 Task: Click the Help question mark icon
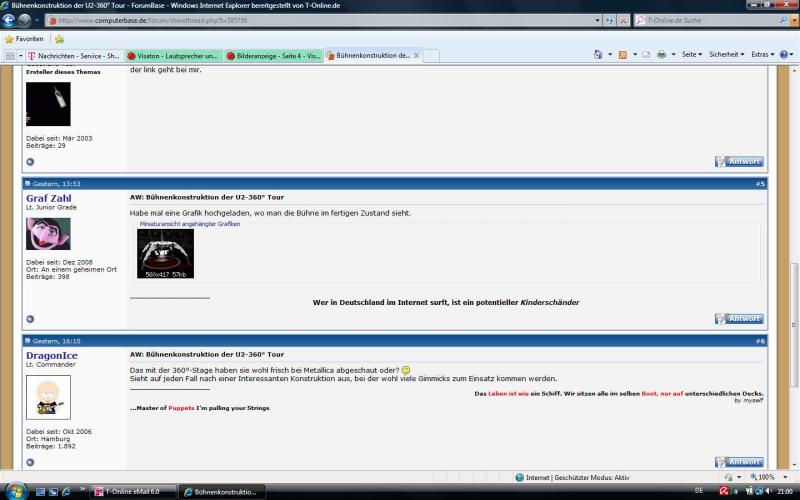pos(784,55)
